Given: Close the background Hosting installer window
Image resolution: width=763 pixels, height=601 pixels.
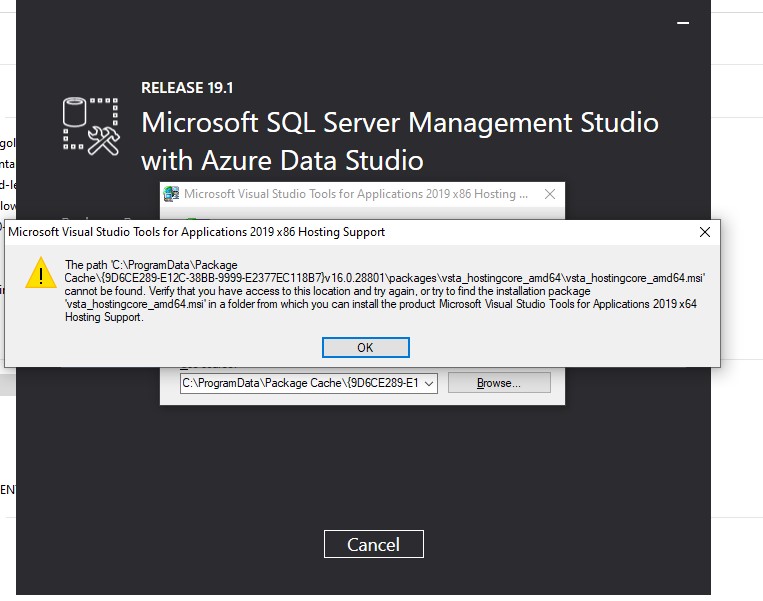Looking at the screenshot, I should pyautogui.click(x=550, y=194).
